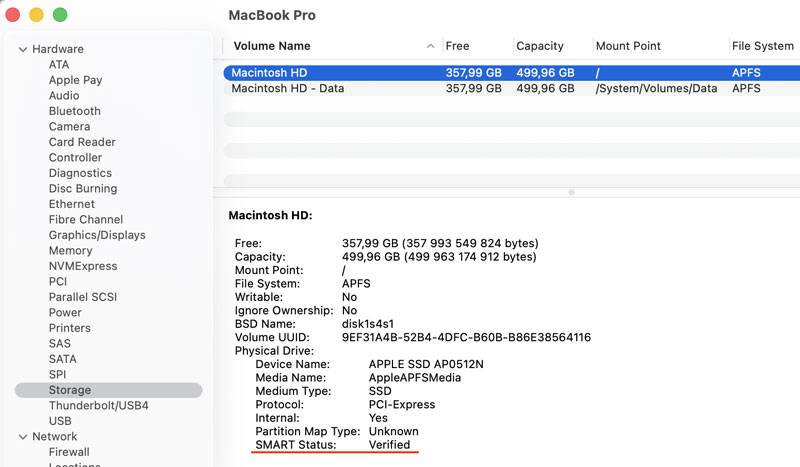
Task: Select Power in the sidebar
Action: [x=65, y=312]
